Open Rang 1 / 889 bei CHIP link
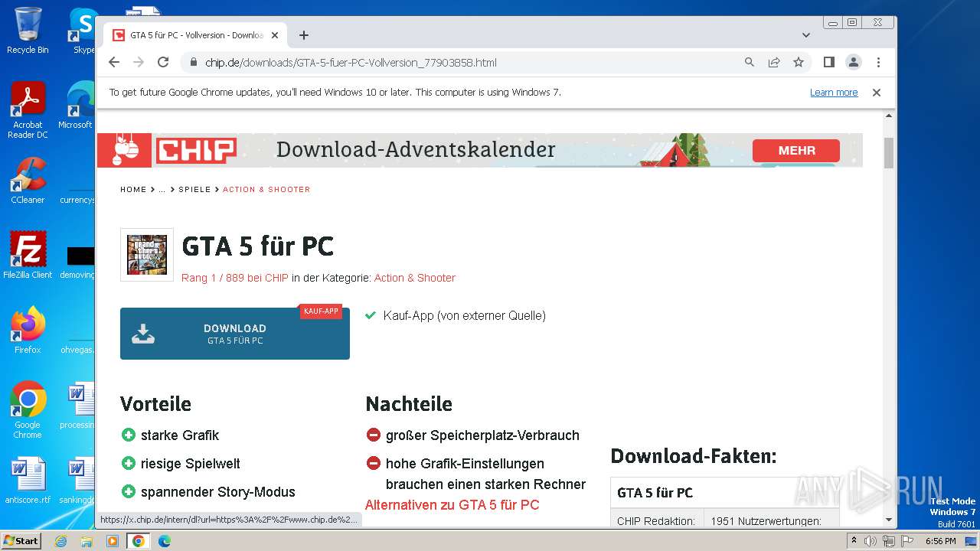The height and width of the screenshot is (551, 980). coord(235,278)
